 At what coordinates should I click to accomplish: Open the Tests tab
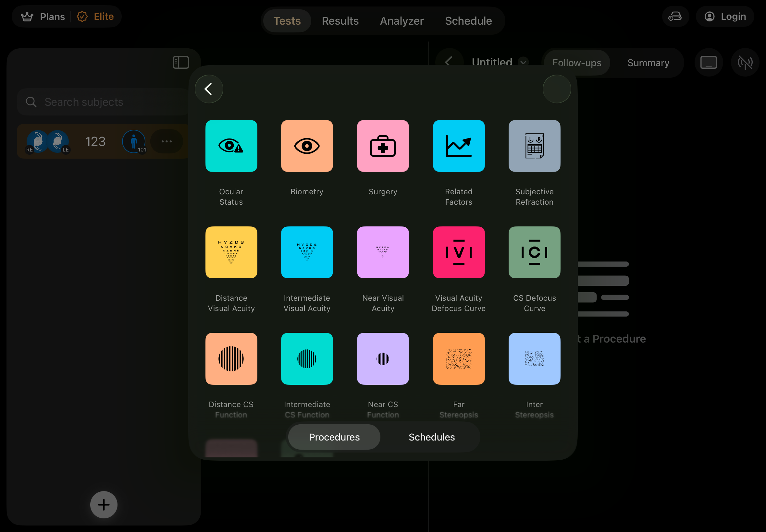tap(287, 21)
